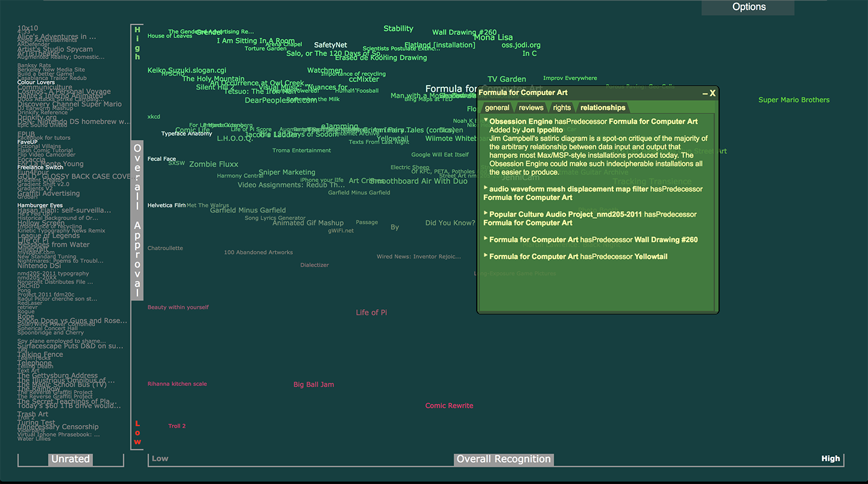Select Colour Lovers in unrated list
The image size is (868, 484).
click(36, 83)
